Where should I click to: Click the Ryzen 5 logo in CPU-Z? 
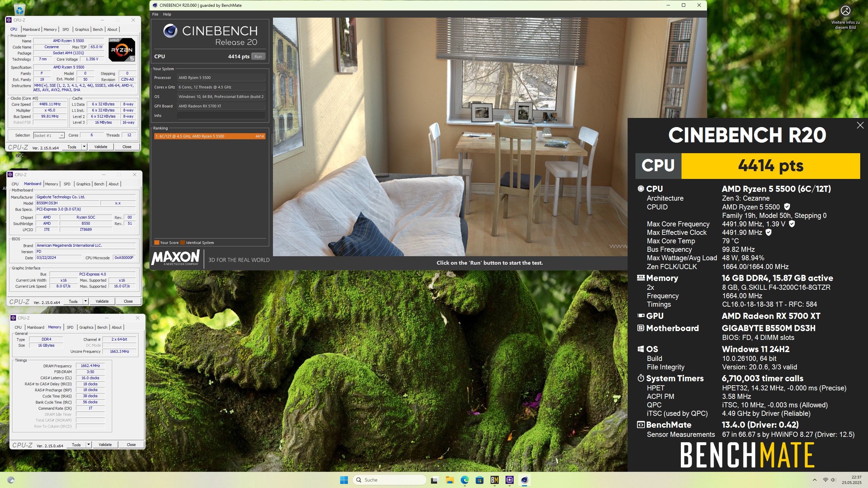coord(122,50)
